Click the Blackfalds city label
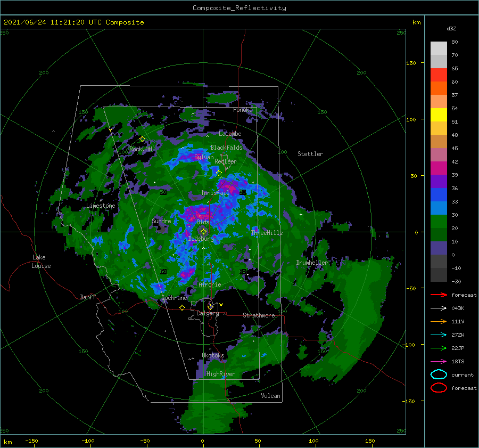Viewport: 479px width, 448px height. [226, 148]
